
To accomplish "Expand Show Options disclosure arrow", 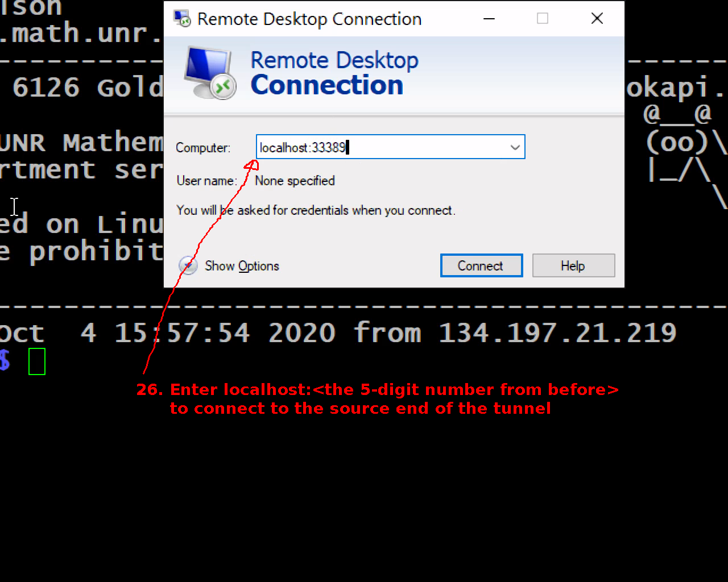I will point(188,265).
